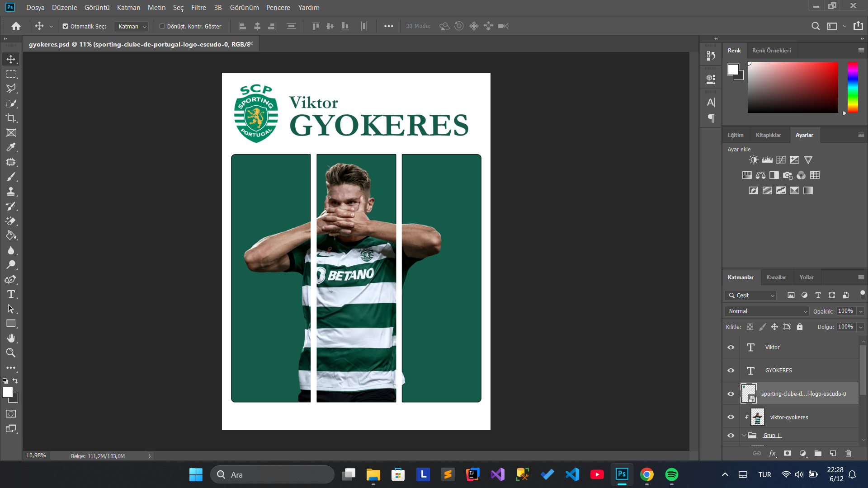
Task: Pick the Eyedropper tool
Action: point(11,147)
